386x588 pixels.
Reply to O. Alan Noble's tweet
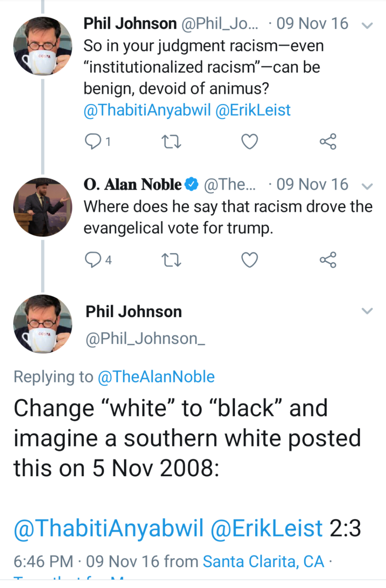pyautogui.click(x=93, y=260)
